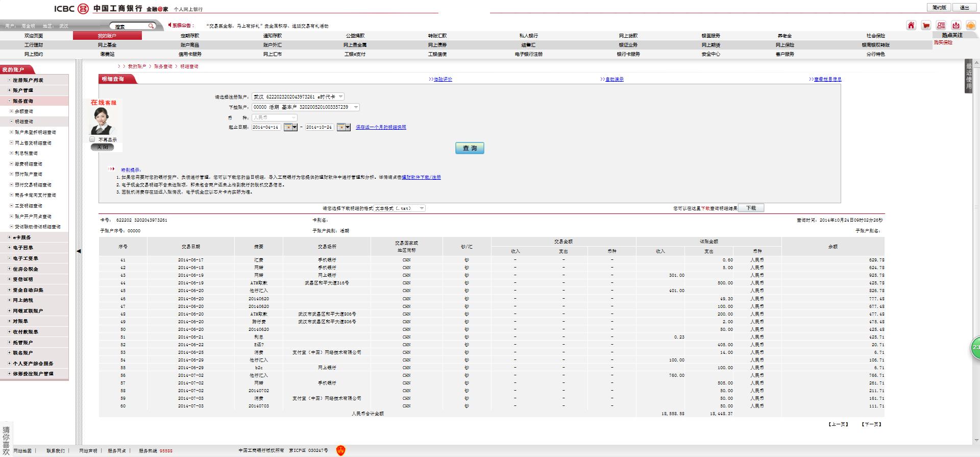Open the start date calendar picker

click(290, 127)
